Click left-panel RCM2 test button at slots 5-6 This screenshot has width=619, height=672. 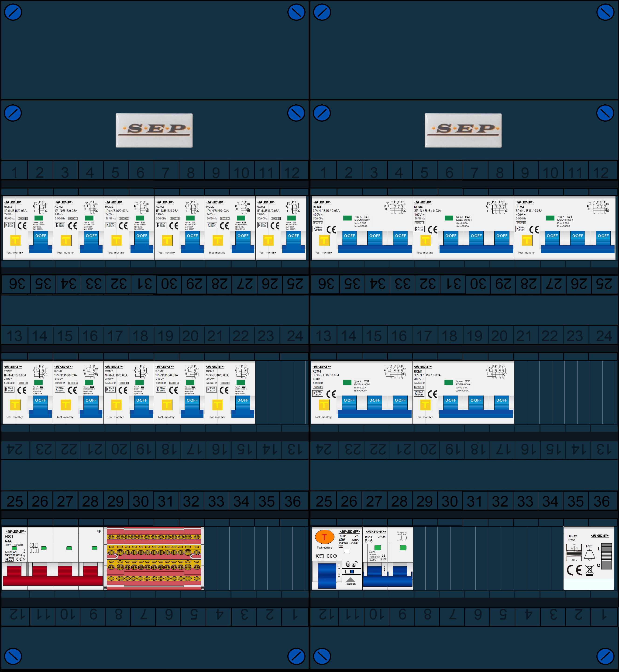tap(117, 240)
